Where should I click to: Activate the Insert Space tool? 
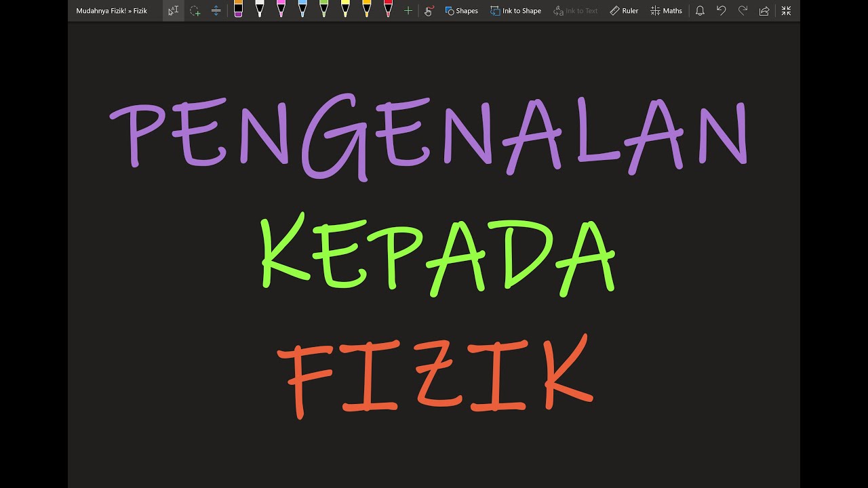point(216,11)
